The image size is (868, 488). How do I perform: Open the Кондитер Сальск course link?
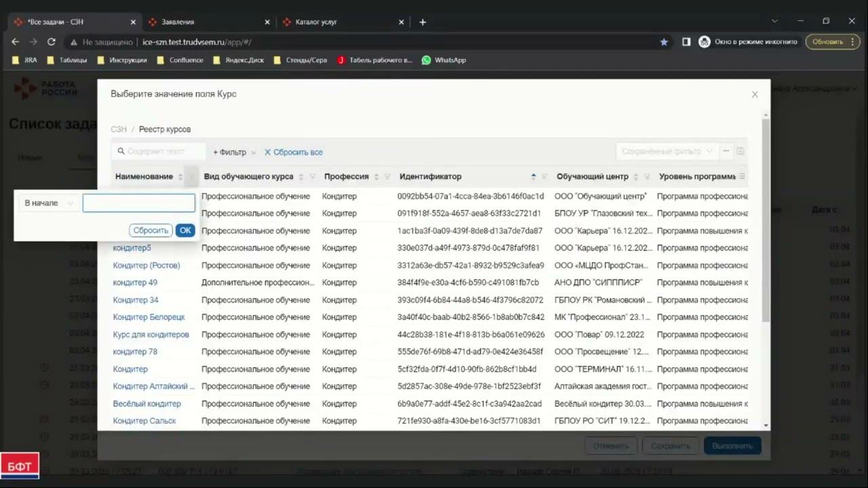(x=144, y=421)
